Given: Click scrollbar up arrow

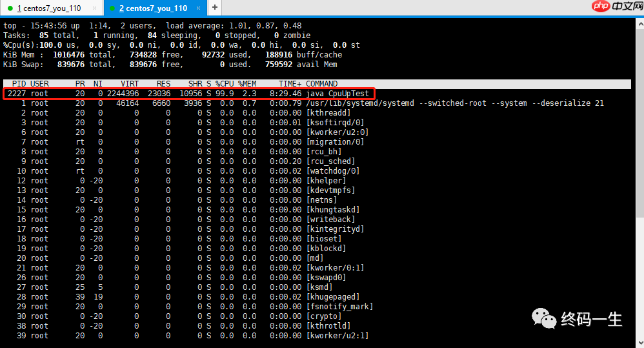Looking at the screenshot, I should (x=640, y=24).
